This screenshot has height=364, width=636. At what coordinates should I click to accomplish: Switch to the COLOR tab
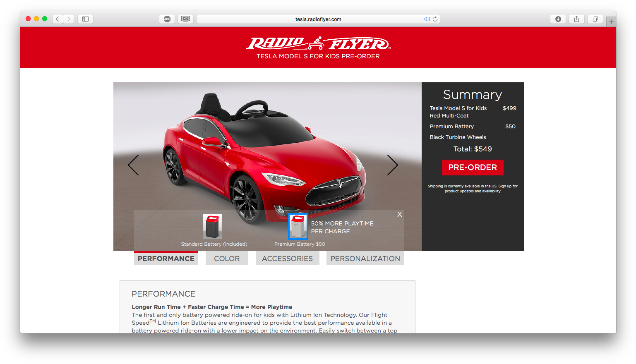click(227, 259)
